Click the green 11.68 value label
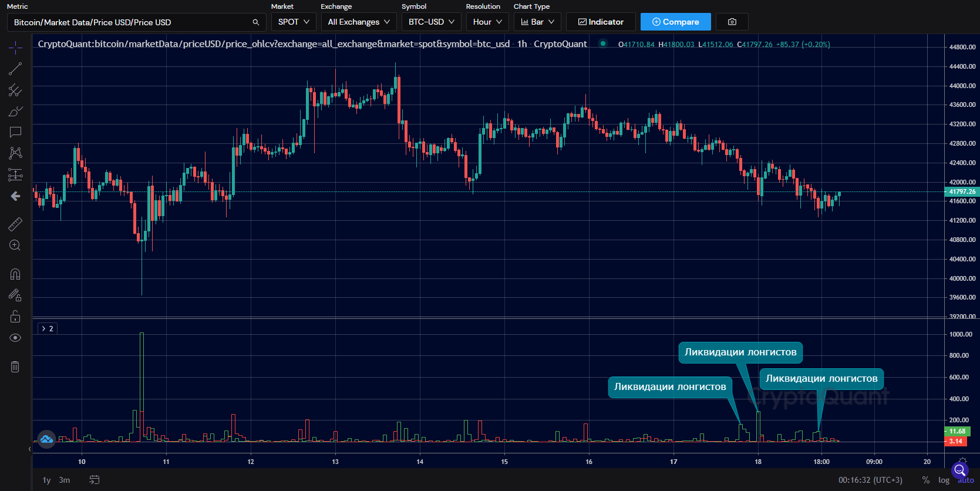Image resolution: width=980 pixels, height=491 pixels. (957, 431)
